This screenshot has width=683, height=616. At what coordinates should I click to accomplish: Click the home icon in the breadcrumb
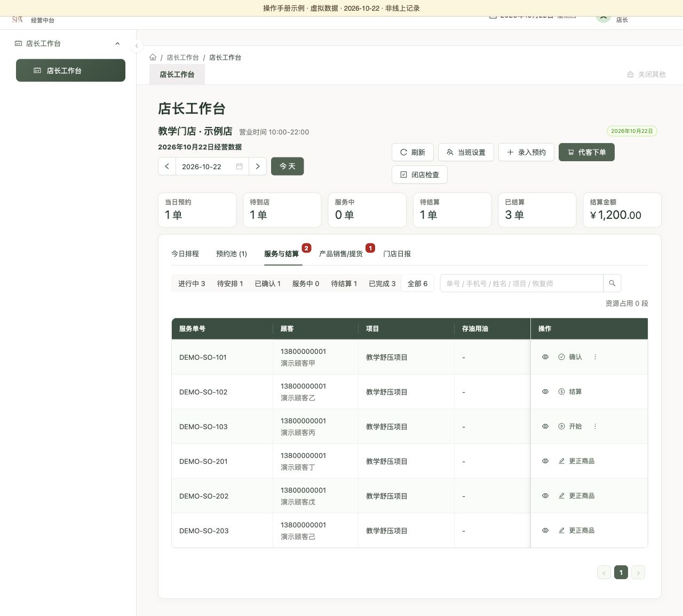[153, 57]
